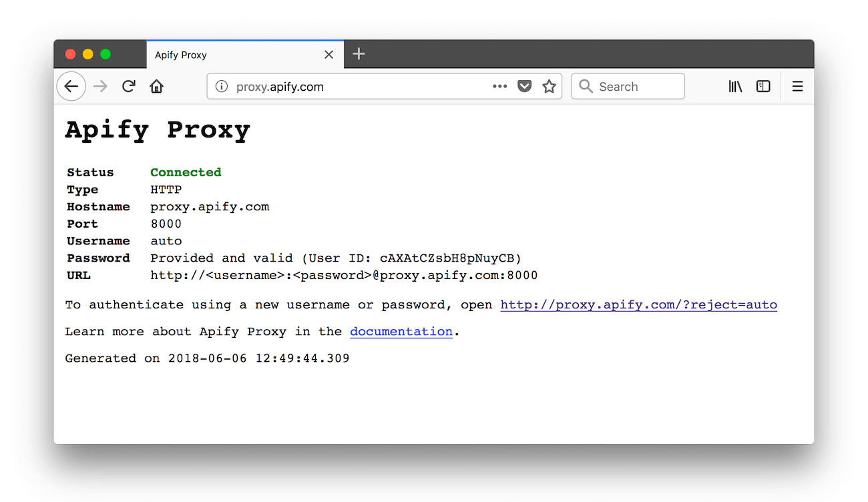Click the green Connected status text

(186, 172)
